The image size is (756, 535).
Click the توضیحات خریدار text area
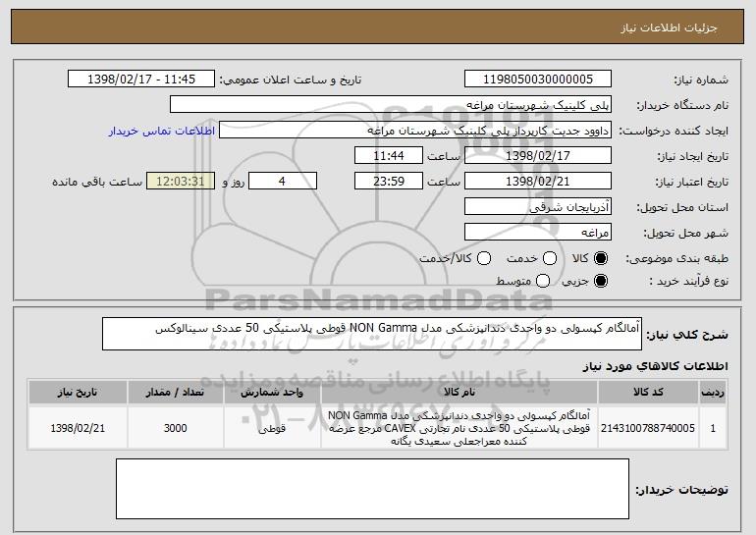coord(372,490)
